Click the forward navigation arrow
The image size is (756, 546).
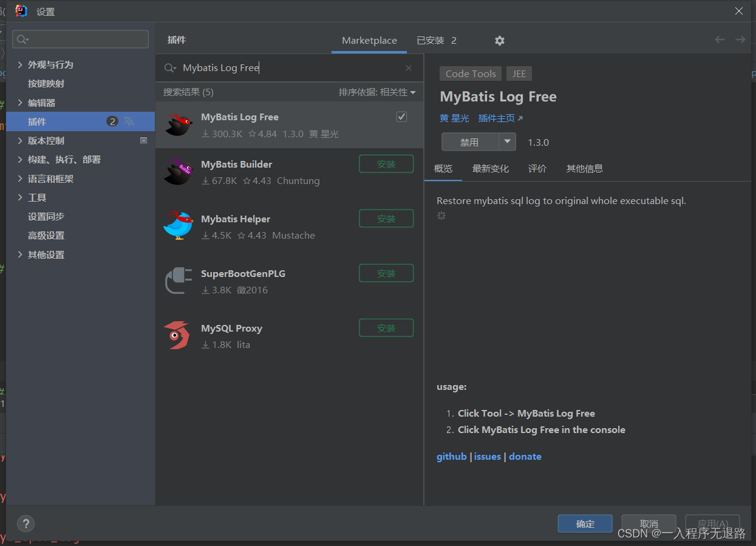(740, 39)
